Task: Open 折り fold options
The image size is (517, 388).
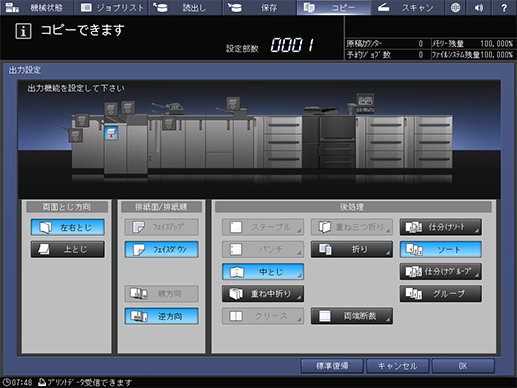Action: click(352, 249)
